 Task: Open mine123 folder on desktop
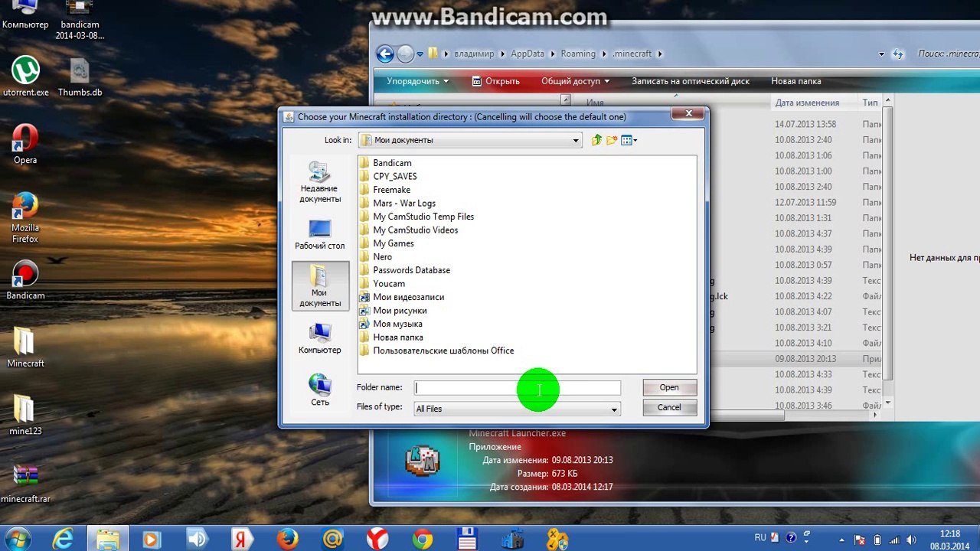25,415
